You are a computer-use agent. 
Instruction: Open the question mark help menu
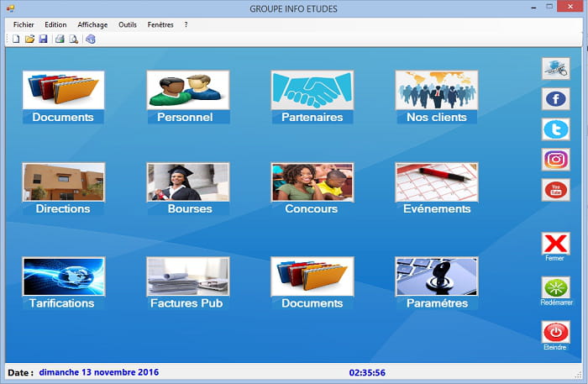point(186,24)
